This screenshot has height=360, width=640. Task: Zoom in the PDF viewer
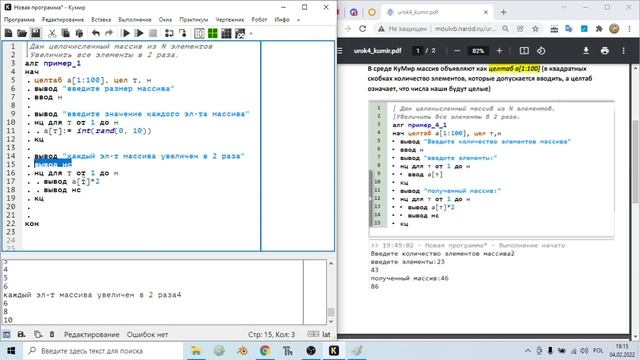pyautogui.click(x=499, y=51)
